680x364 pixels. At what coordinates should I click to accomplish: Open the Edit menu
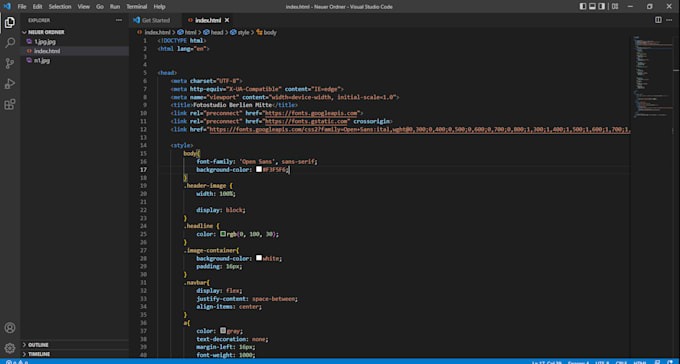[37, 7]
